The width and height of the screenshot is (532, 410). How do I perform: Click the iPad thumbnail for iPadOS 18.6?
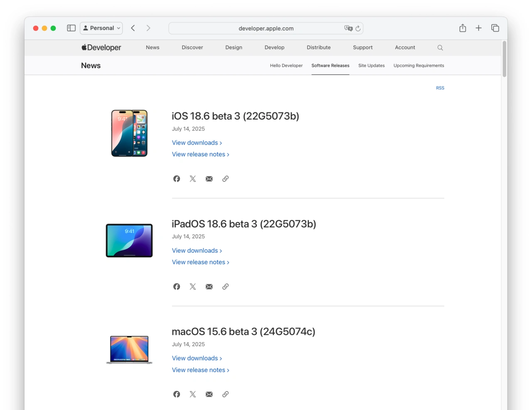tap(129, 240)
